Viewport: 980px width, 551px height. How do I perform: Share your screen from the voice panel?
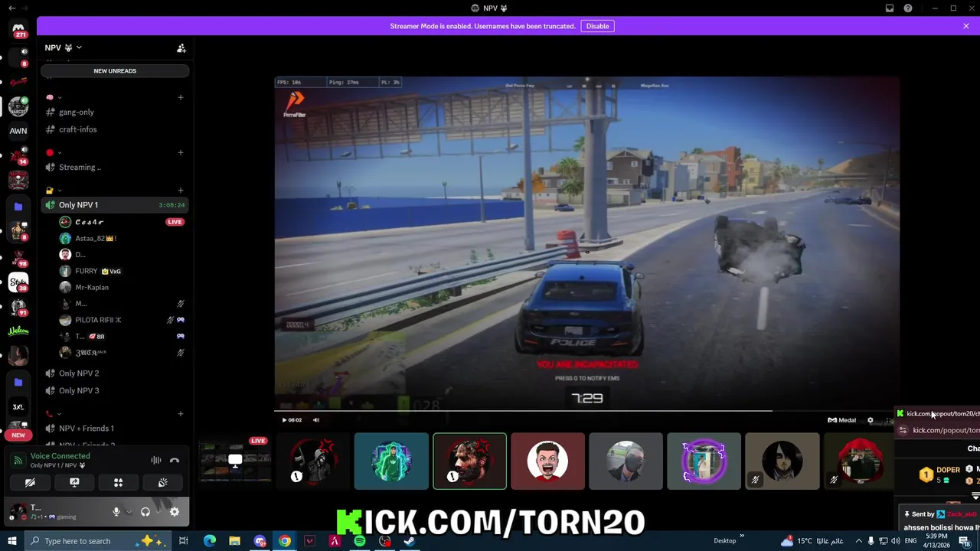[x=74, y=483]
